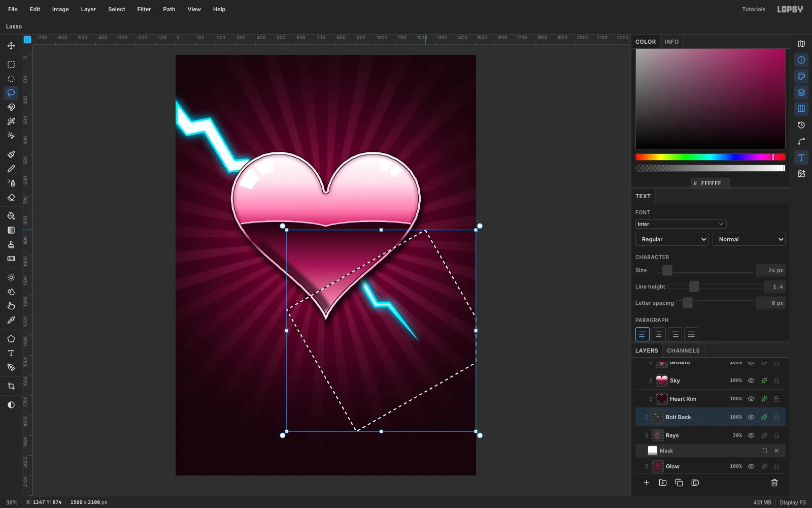Open the Normal font style dropdown
Image resolution: width=812 pixels, height=508 pixels.
tap(749, 239)
